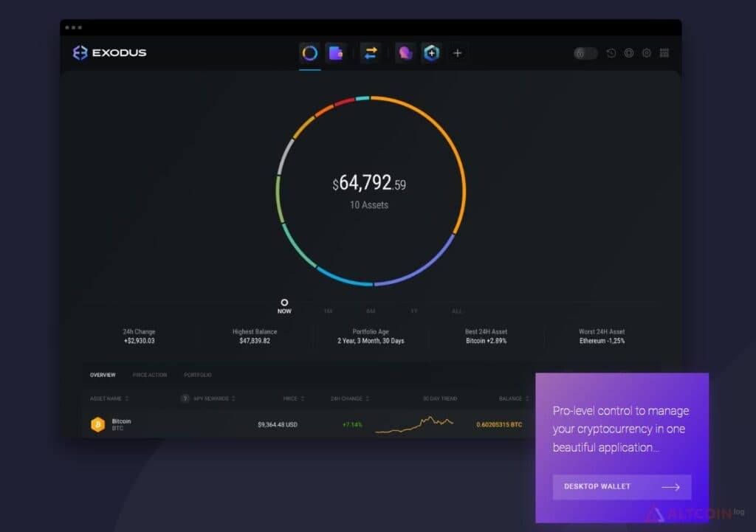The width and height of the screenshot is (756, 532).
Task: Click the APY Rewards help question icon
Action: (185, 398)
